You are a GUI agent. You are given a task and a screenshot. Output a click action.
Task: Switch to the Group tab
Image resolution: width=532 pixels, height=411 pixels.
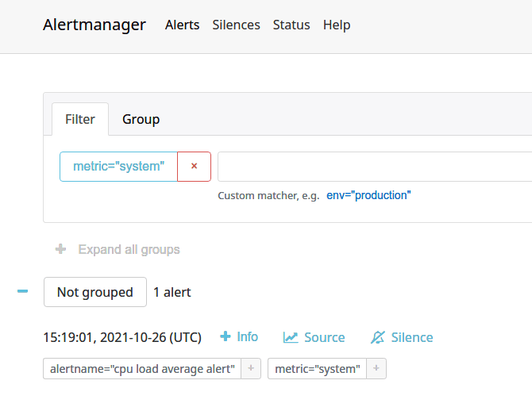pos(141,119)
